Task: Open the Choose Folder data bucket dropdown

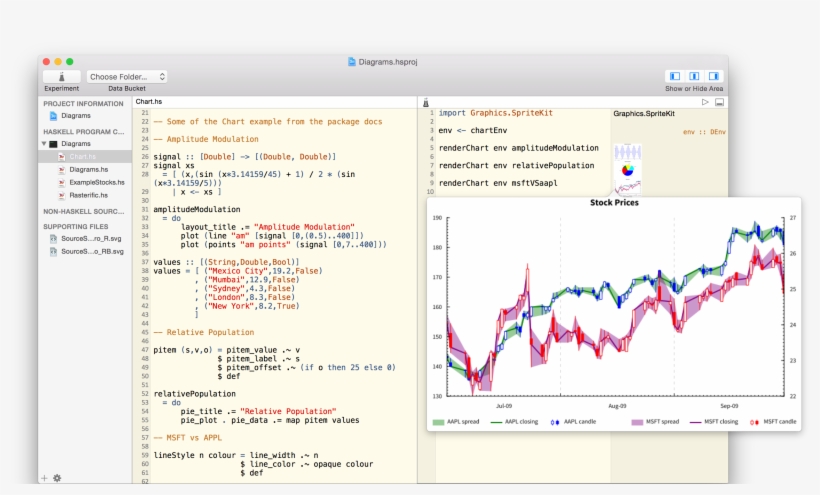Action: click(x=127, y=76)
